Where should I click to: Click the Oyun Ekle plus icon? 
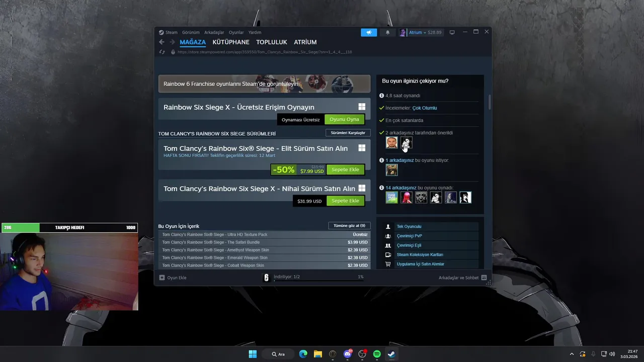click(162, 278)
